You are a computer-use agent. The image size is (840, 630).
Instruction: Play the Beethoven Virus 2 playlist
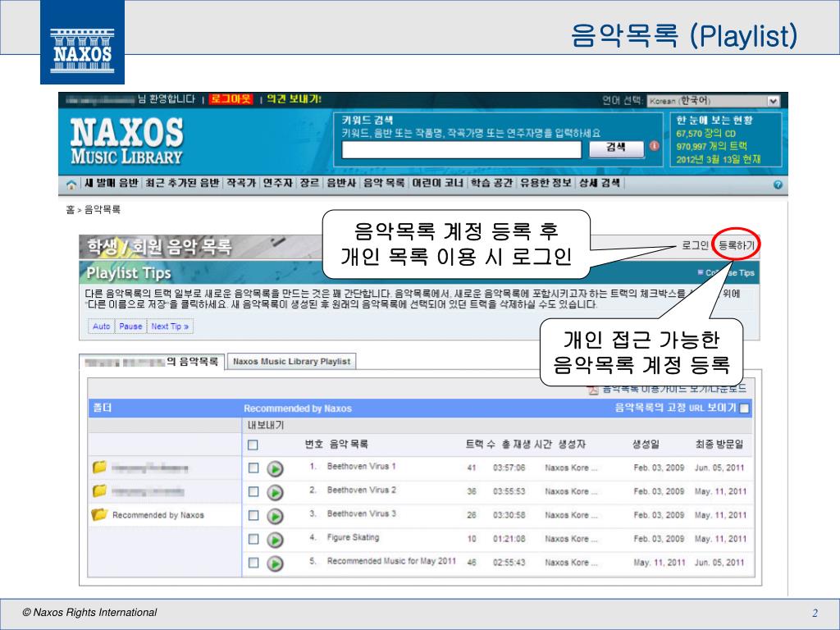(x=275, y=492)
